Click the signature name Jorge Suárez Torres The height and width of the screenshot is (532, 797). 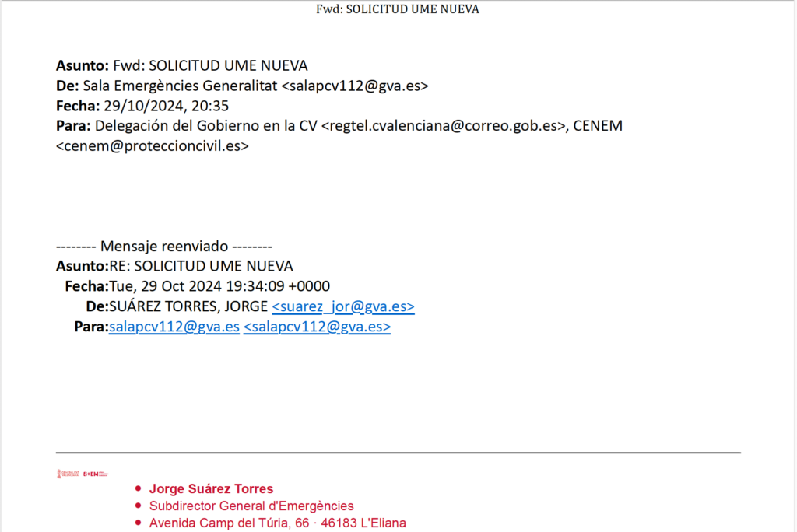point(211,489)
